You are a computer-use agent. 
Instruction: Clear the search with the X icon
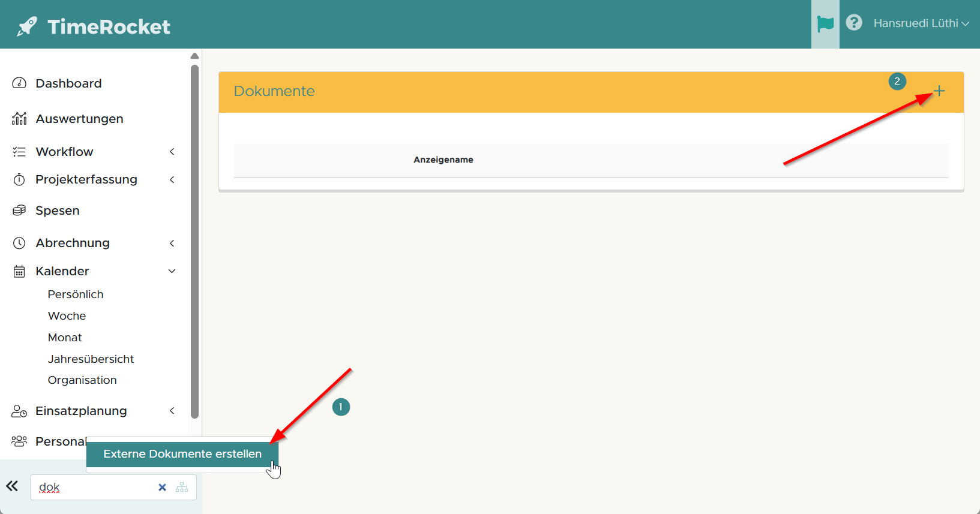[x=162, y=488]
